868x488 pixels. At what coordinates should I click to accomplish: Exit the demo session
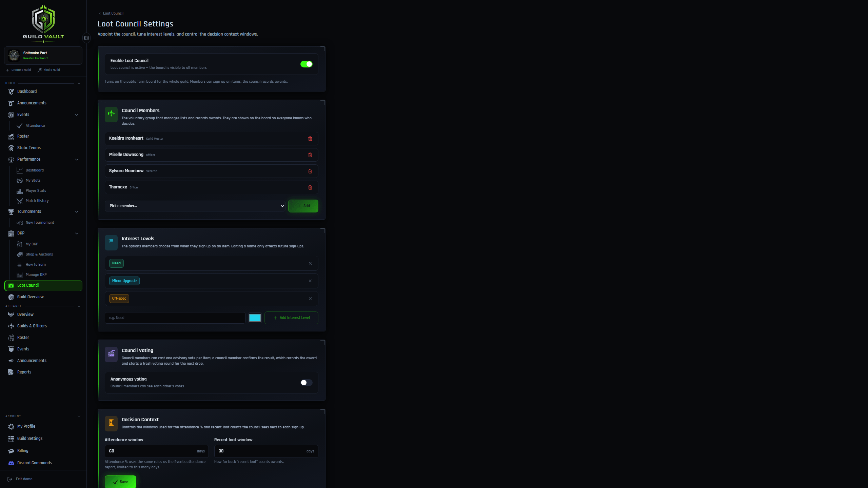coord(20,479)
